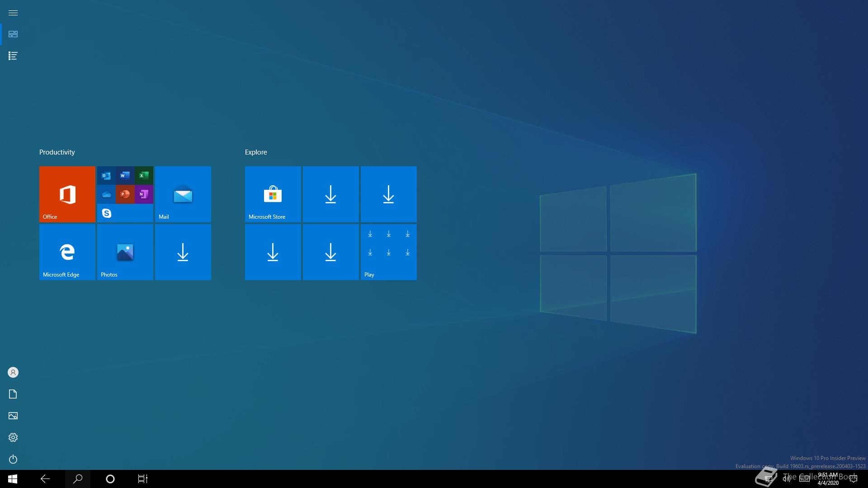Launch the Microsoft Edge tile
Viewport: 868px width, 488px height.
(67, 252)
